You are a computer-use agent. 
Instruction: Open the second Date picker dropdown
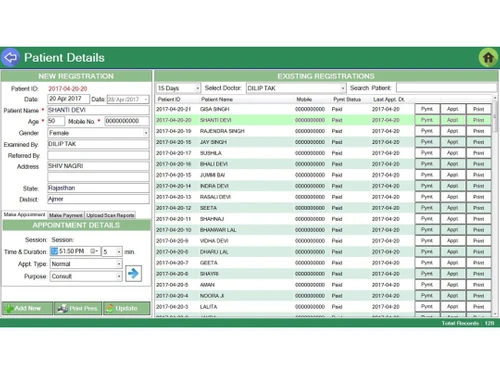click(146, 99)
